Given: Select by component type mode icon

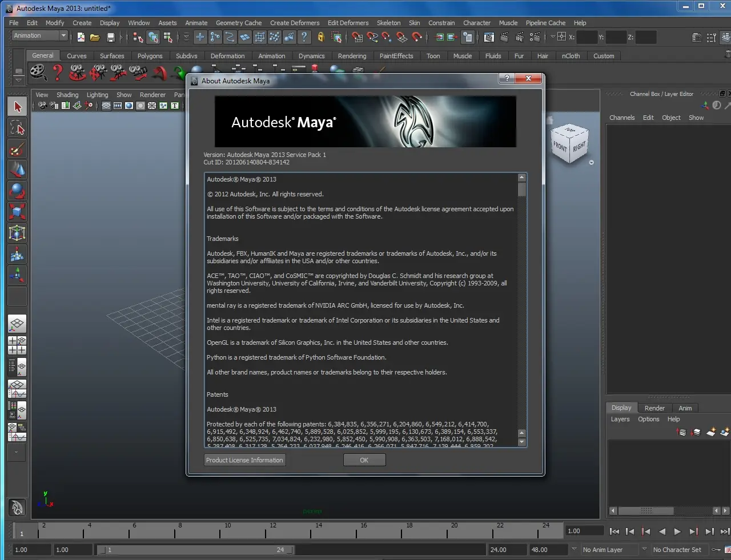Looking at the screenshot, I should pyautogui.click(x=168, y=37).
